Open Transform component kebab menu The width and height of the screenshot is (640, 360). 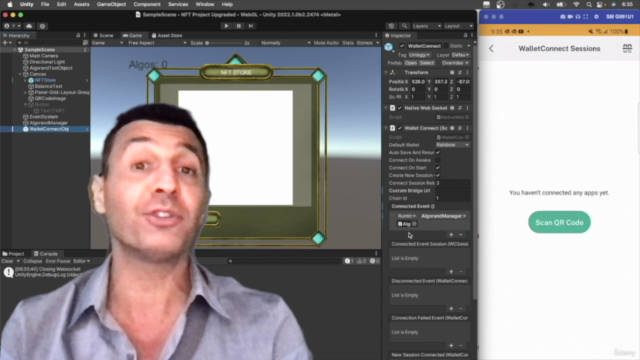pos(467,72)
